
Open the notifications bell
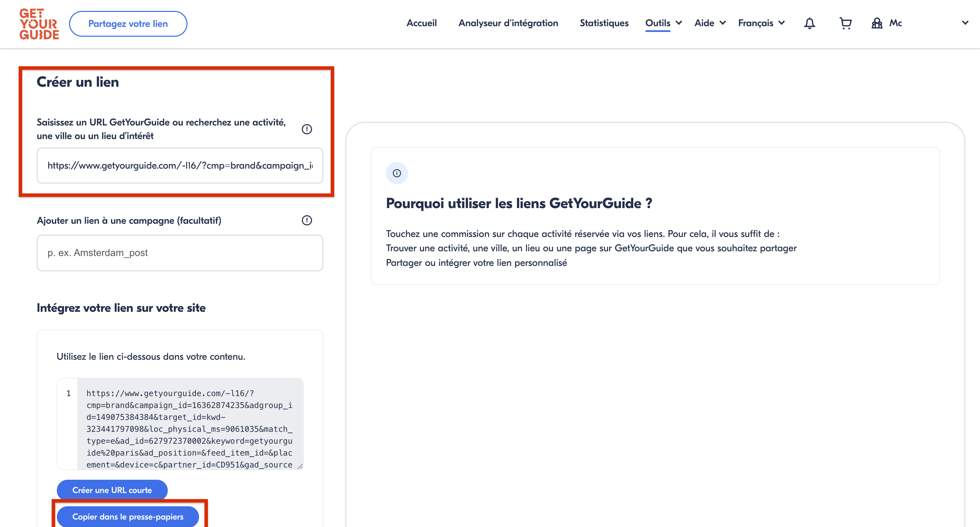[x=809, y=23]
